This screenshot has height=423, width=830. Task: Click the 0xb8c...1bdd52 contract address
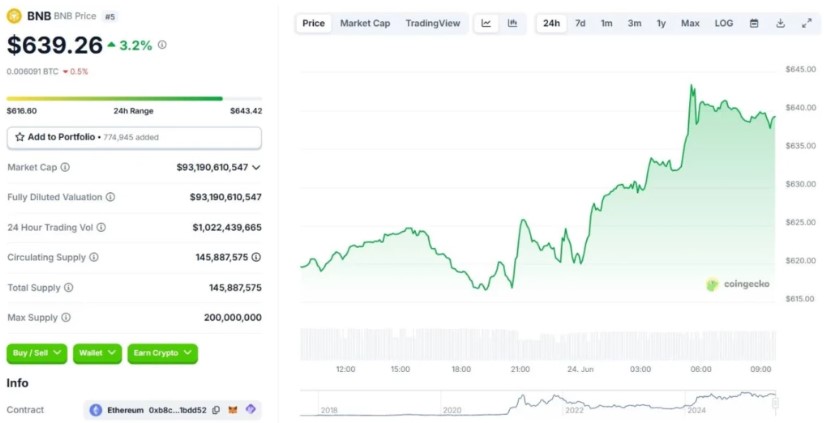[x=177, y=410]
